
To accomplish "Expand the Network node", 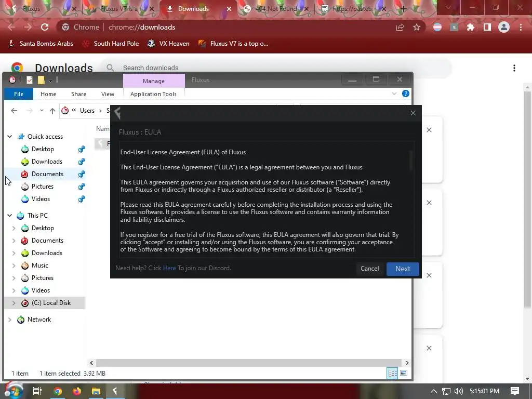I will click(10, 320).
